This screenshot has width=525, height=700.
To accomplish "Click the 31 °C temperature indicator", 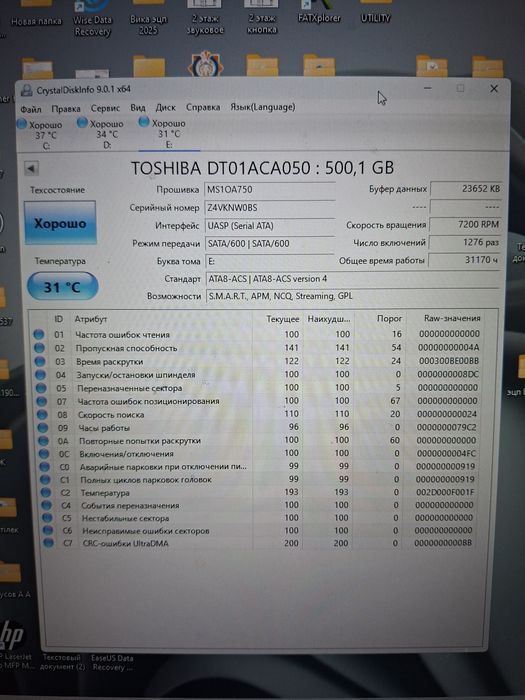I will pyautogui.click(x=62, y=287).
